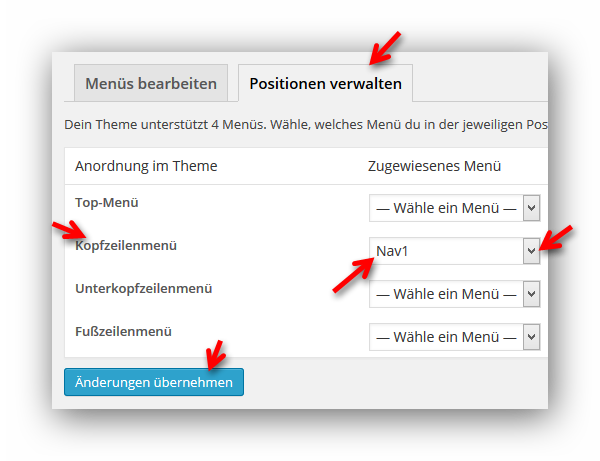Click the chevron arrow of Top-Menü dropdown
Screen dimensions: 600x461
(x=532, y=208)
